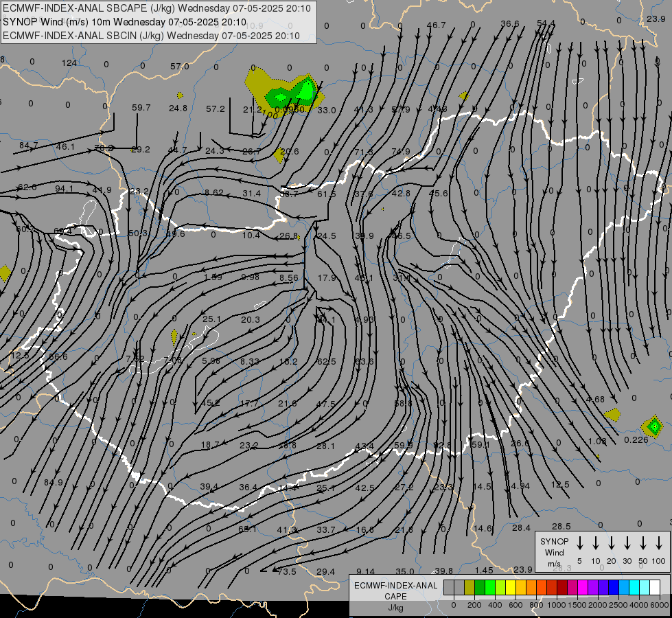Click the '84.7' value on the map
The image size is (672, 618).
(29, 146)
